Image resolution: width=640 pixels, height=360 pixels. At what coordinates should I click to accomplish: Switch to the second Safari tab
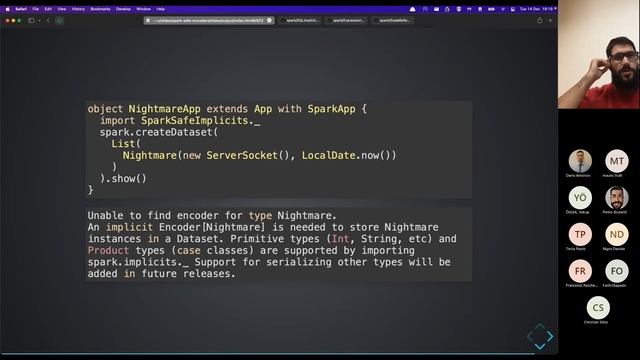coord(300,20)
